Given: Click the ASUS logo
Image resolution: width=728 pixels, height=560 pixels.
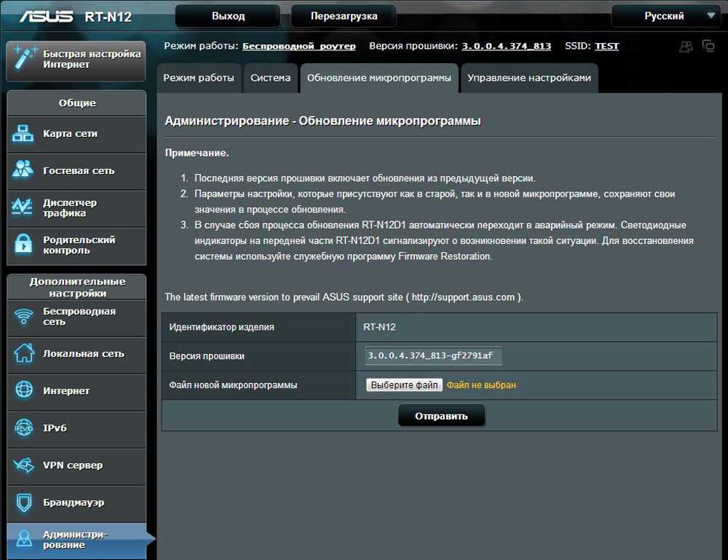Looking at the screenshot, I should (46, 16).
